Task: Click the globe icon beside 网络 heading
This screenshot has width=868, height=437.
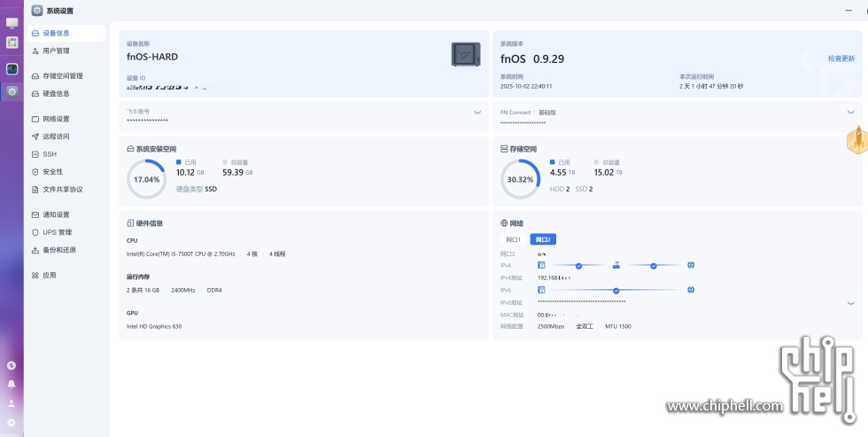Action: pyautogui.click(x=504, y=223)
